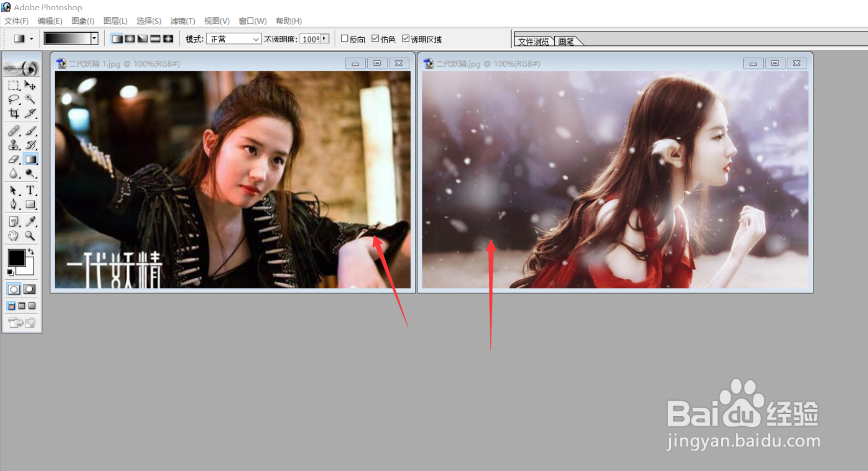
Task: Open the 滤镜(T) menu
Action: pos(183,21)
